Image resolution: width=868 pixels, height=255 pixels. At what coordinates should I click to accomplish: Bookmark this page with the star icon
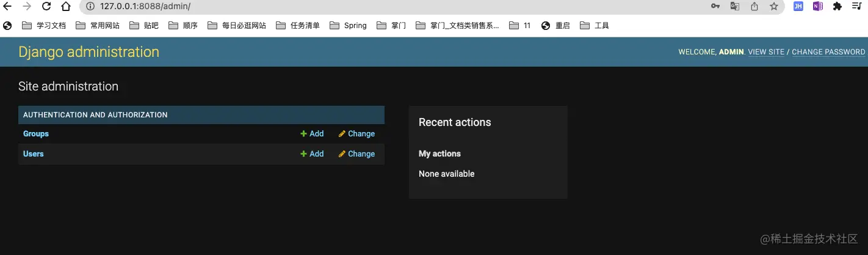pos(774,6)
